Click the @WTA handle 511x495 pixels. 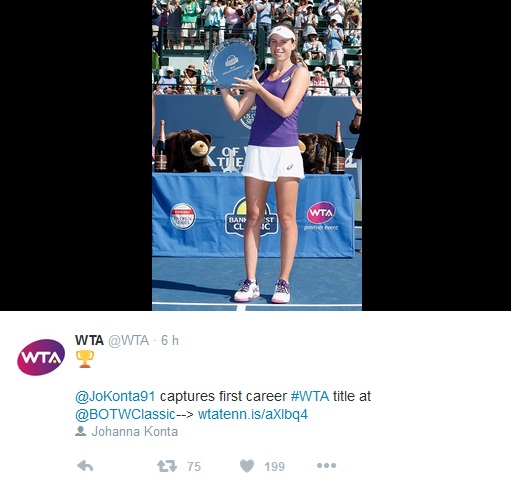click(129, 340)
